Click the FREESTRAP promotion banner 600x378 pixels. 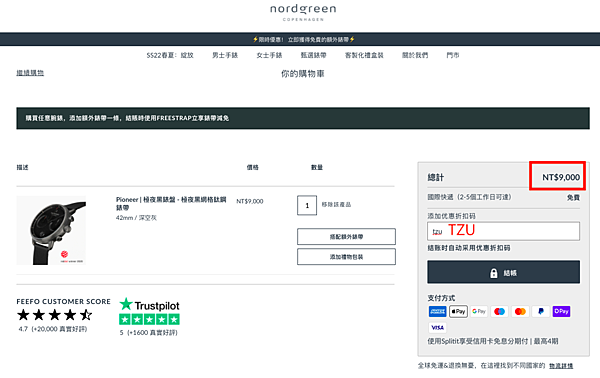coord(303,118)
